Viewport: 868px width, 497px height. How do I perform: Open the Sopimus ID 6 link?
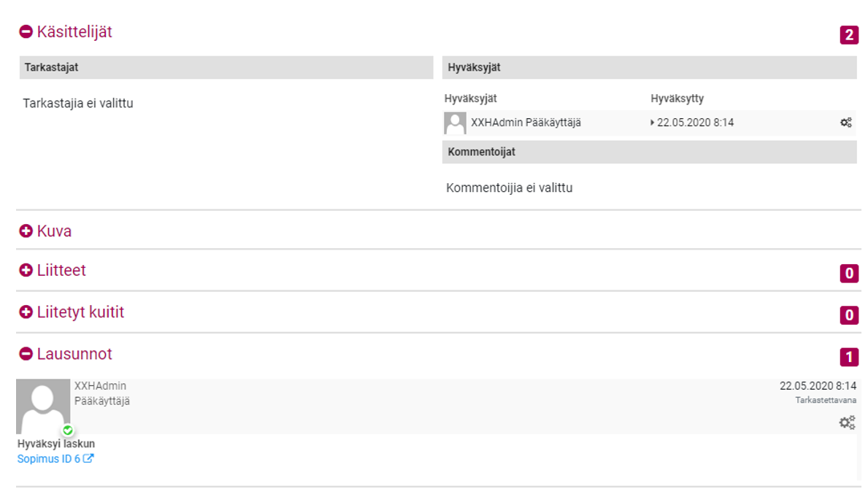(48, 459)
